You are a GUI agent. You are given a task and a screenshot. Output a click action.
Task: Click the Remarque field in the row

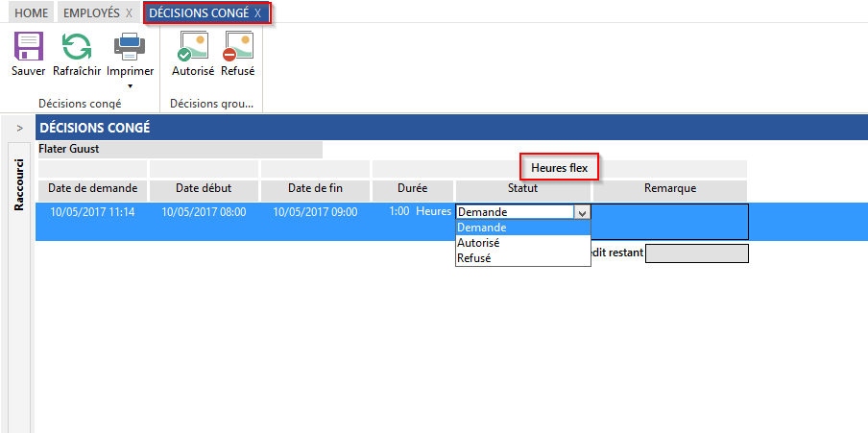pyautogui.click(x=669, y=221)
